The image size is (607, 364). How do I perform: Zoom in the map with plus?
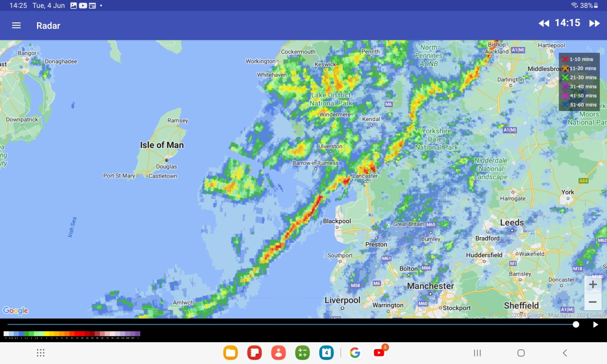coord(593,284)
